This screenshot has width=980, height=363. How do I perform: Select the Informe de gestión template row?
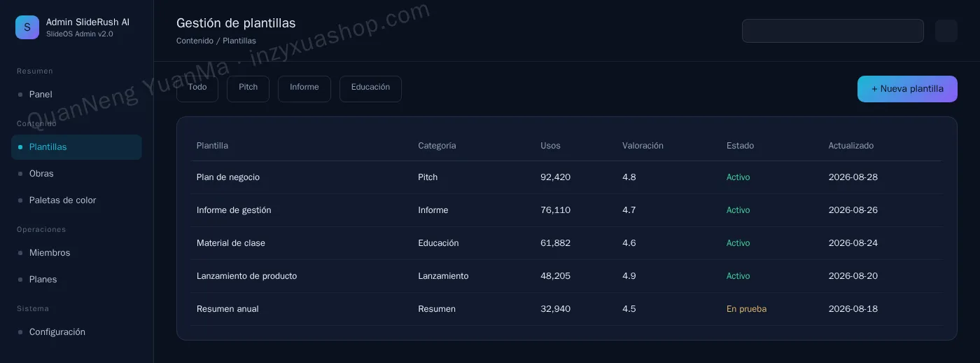566,210
